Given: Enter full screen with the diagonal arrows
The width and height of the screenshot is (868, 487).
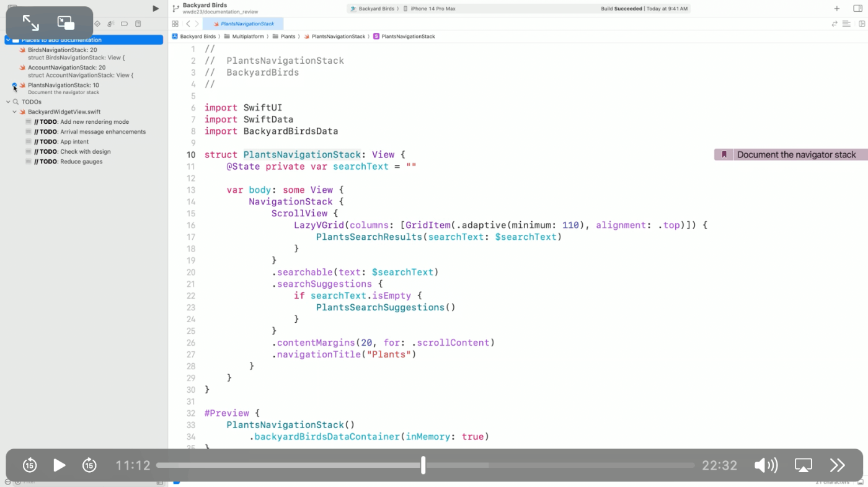Looking at the screenshot, I should pos(31,23).
